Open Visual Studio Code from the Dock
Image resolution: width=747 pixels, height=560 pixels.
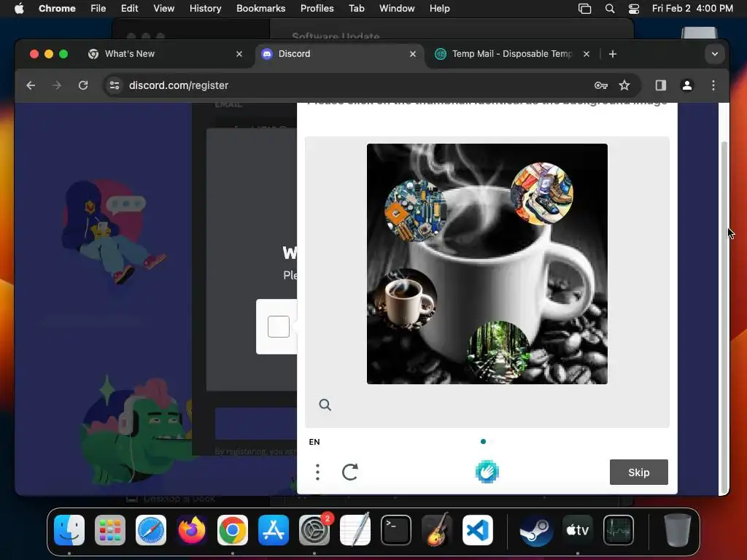click(x=477, y=530)
